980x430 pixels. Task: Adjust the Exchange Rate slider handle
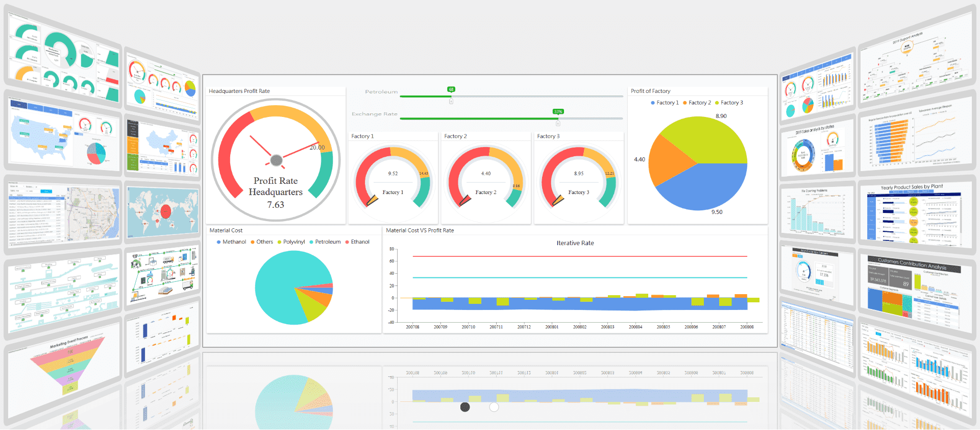pos(558,123)
